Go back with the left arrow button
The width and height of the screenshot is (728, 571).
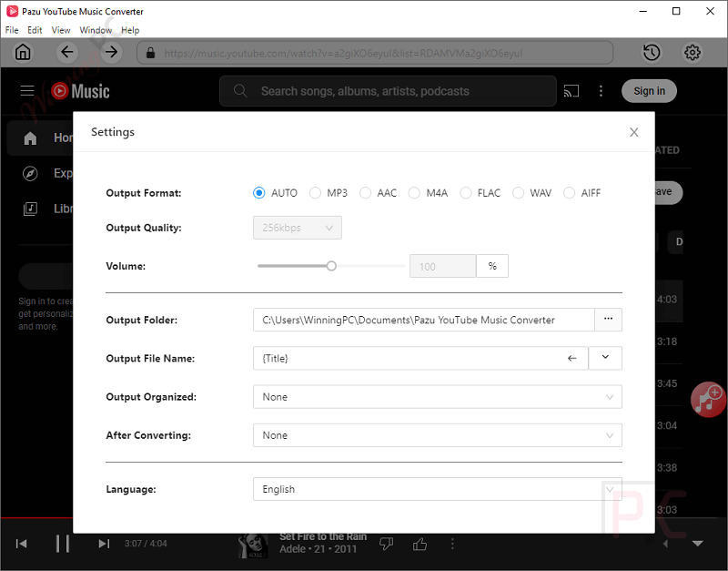click(67, 52)
